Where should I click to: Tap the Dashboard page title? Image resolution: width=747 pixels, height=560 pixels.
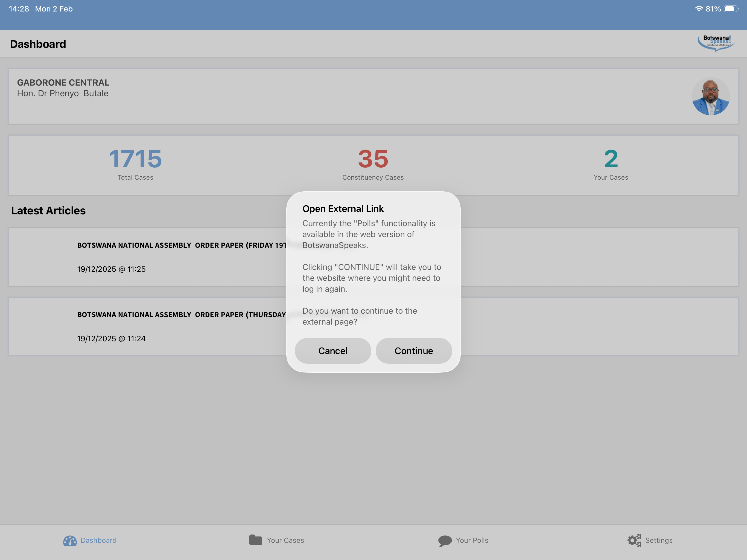38,44
